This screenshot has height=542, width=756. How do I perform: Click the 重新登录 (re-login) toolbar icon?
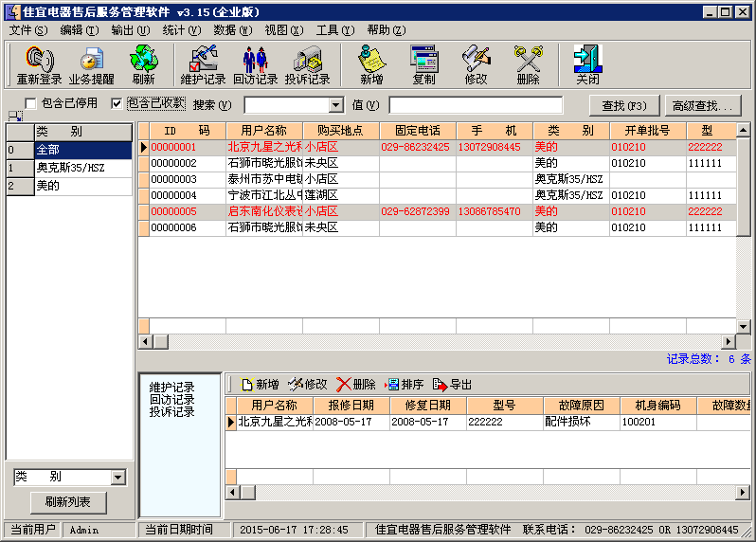[39, 65]
